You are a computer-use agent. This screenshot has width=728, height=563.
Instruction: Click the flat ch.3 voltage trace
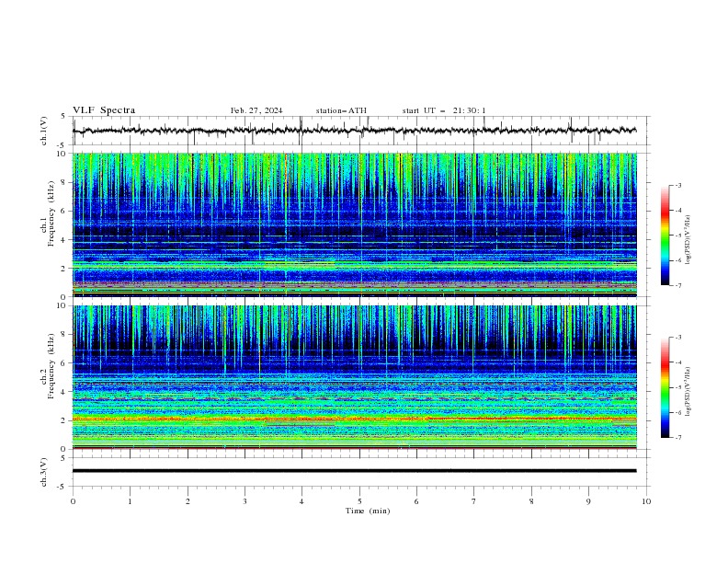point(354,471)
